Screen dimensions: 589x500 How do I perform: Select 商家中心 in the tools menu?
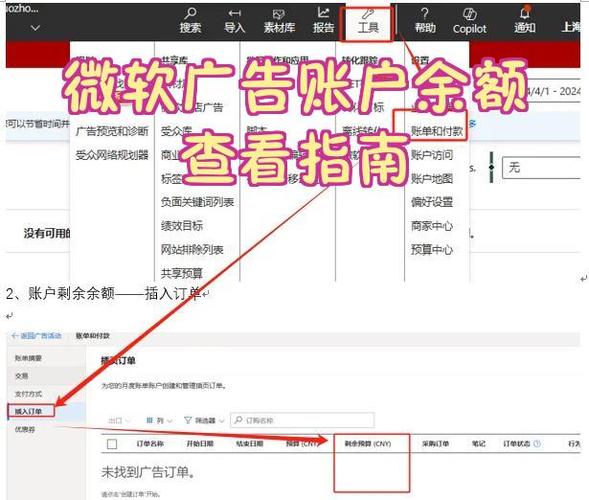point(432,226)
